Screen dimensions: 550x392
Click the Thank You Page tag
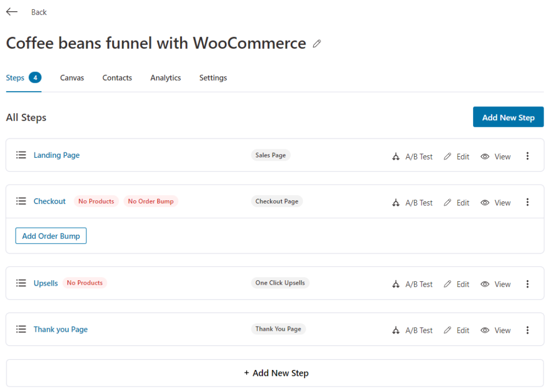click(x=278, y=329)
